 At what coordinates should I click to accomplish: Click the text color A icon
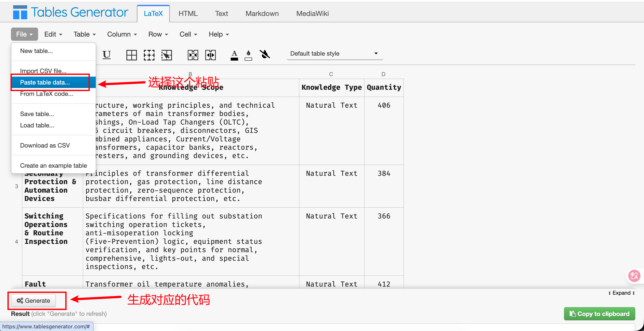[x=234, y=55]
